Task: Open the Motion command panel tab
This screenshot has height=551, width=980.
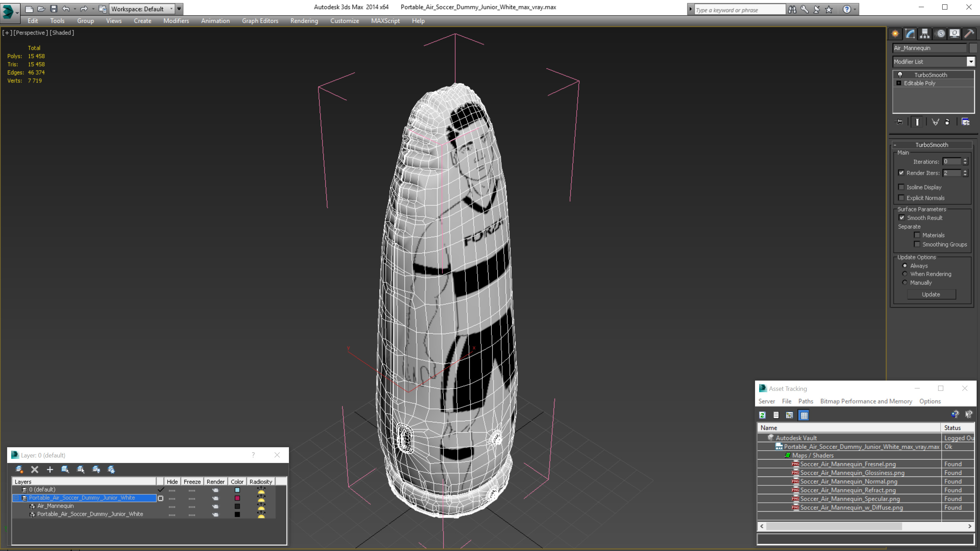Action: point(940,33)
